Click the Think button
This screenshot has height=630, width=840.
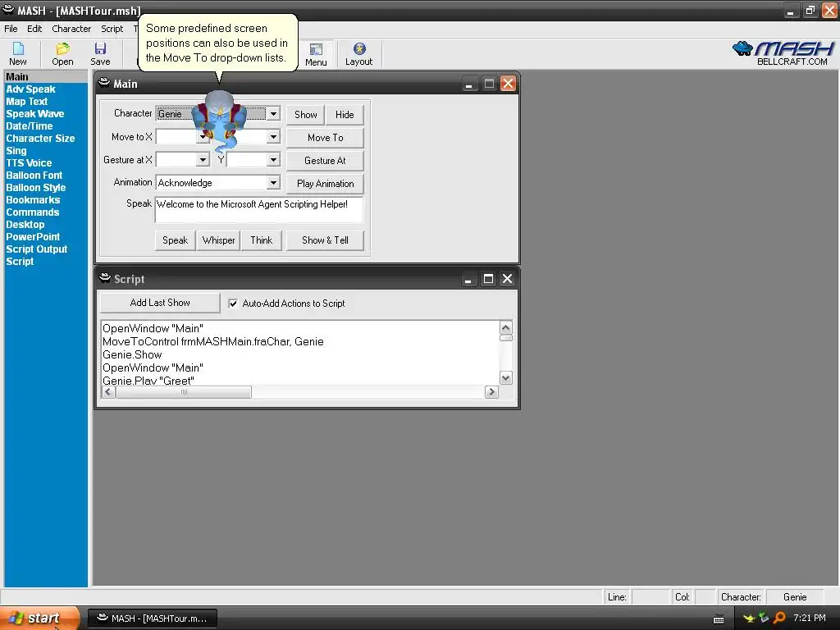[262, 240]
